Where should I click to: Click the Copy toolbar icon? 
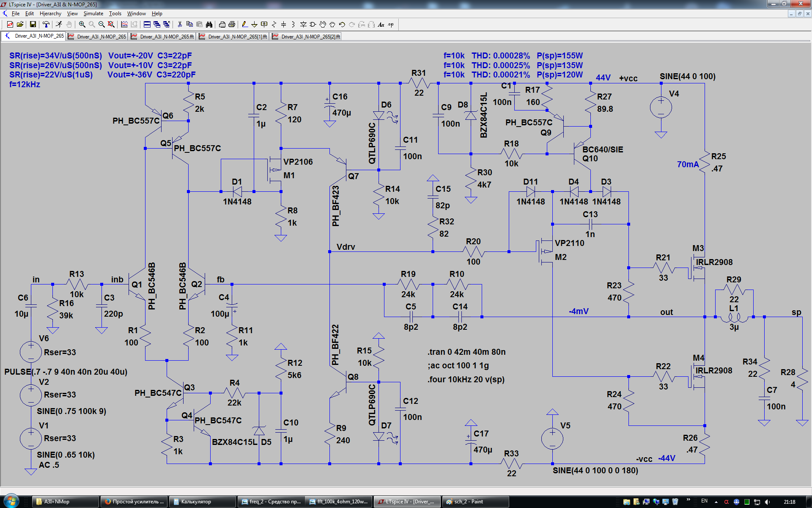tap(189, 25)
